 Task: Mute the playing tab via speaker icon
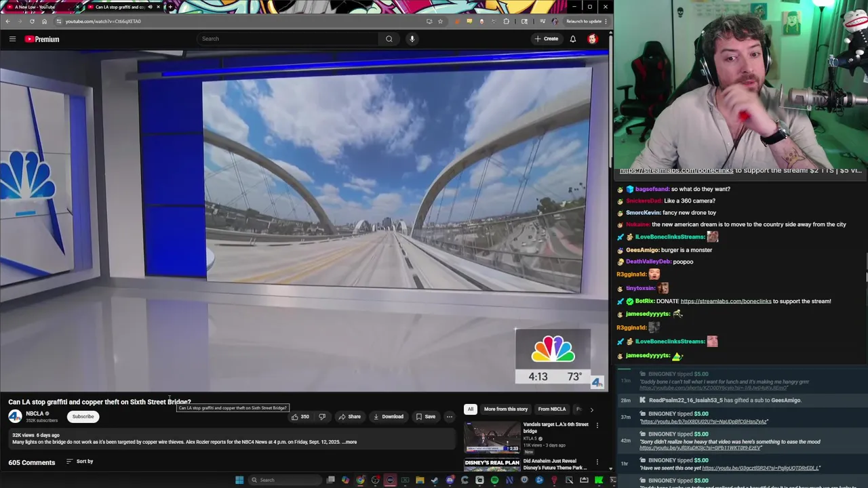click(x=151, y=7)
